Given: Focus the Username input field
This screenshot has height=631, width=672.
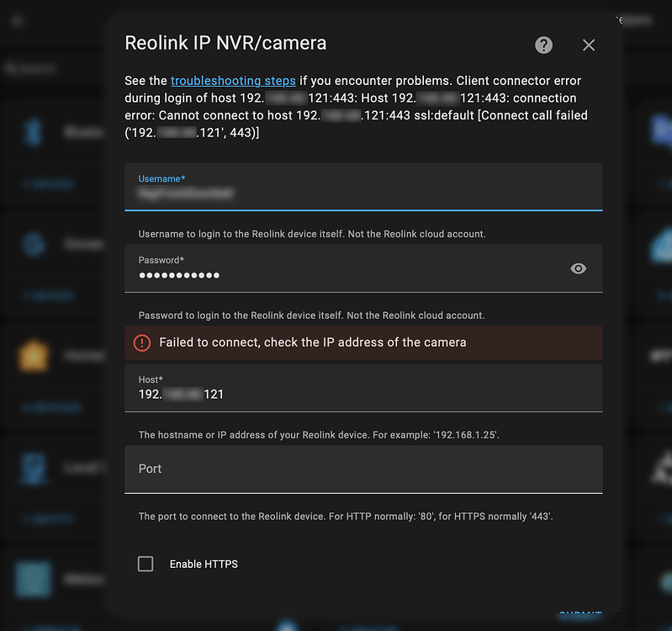Looking at the screenshot, I should pos(362,193).
